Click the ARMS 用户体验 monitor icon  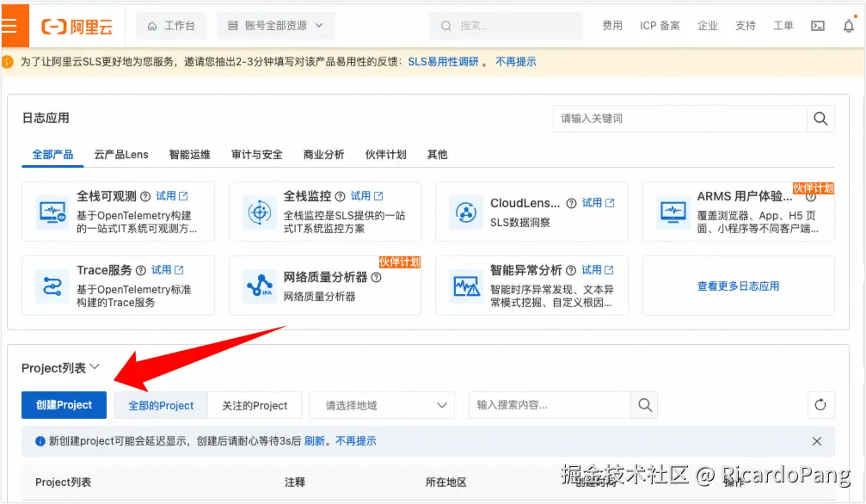pyautogui.click(x=673, y=212)
